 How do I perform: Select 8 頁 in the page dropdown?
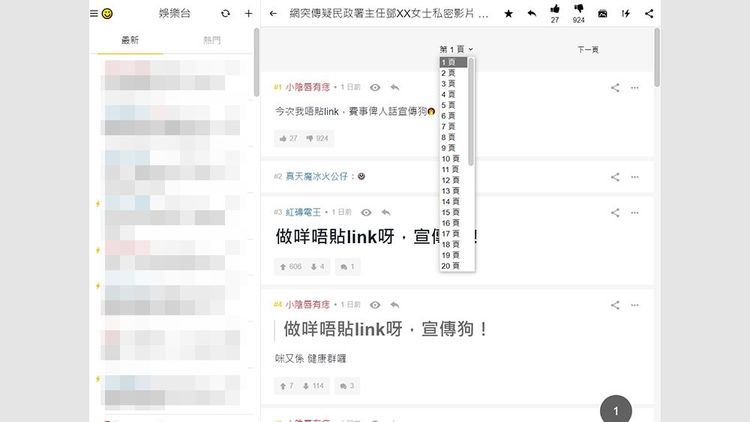[453, 137]
